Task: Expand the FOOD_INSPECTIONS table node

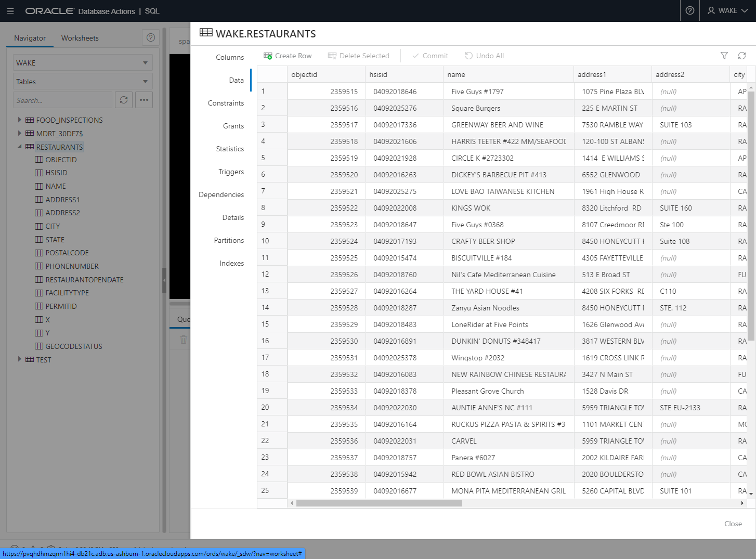Action: (20, 120)
